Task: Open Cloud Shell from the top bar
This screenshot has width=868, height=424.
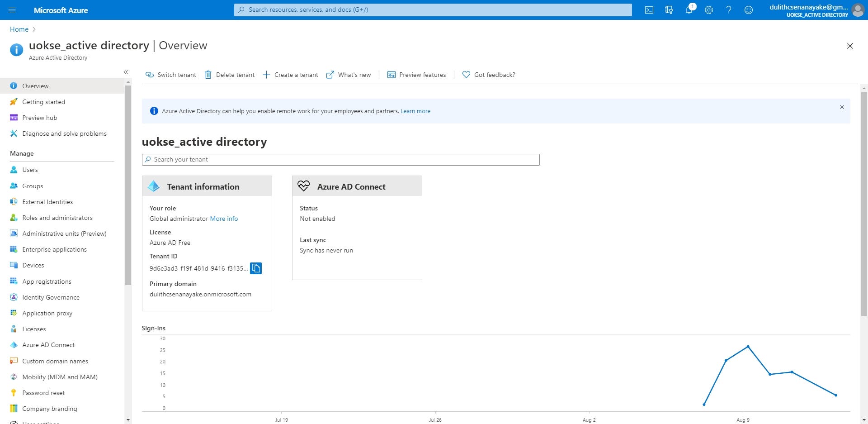Action: tap(649, 10)
